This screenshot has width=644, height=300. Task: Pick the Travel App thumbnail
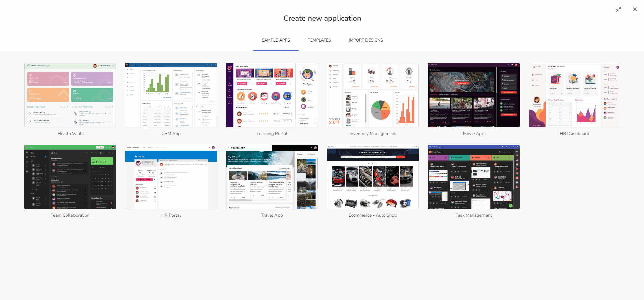[272, 177]
